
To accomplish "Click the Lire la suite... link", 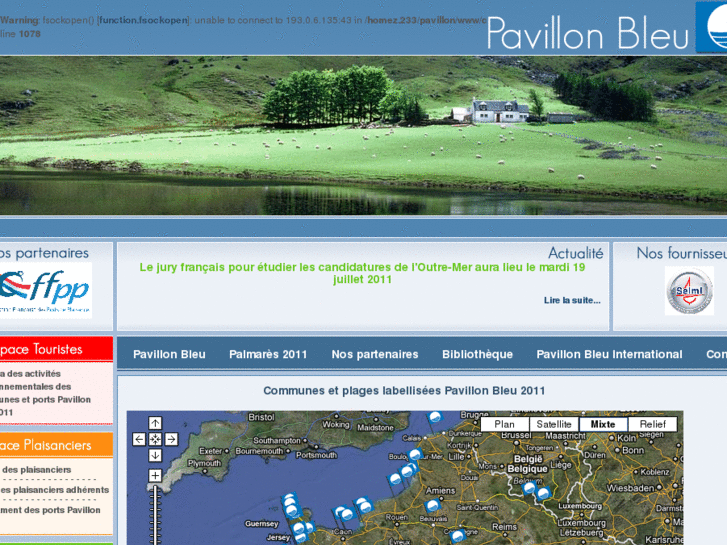I will [x=572, y=301].
